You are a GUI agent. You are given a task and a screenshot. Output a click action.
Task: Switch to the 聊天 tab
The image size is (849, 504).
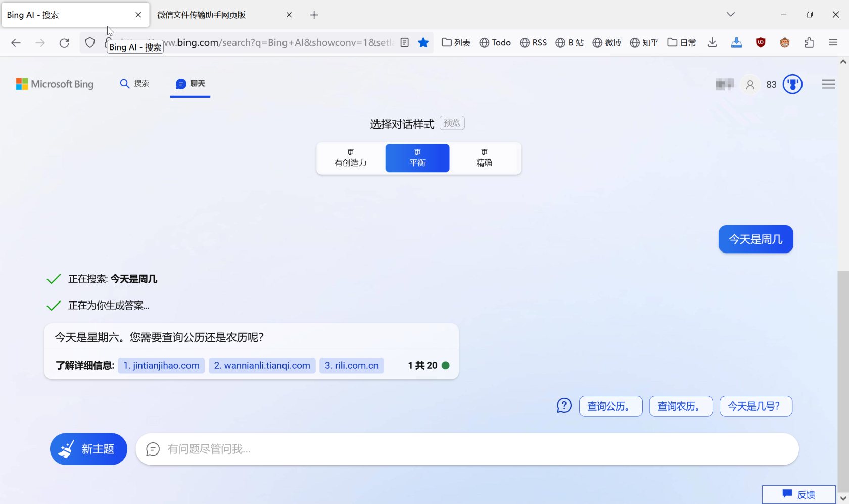[190, 84]
